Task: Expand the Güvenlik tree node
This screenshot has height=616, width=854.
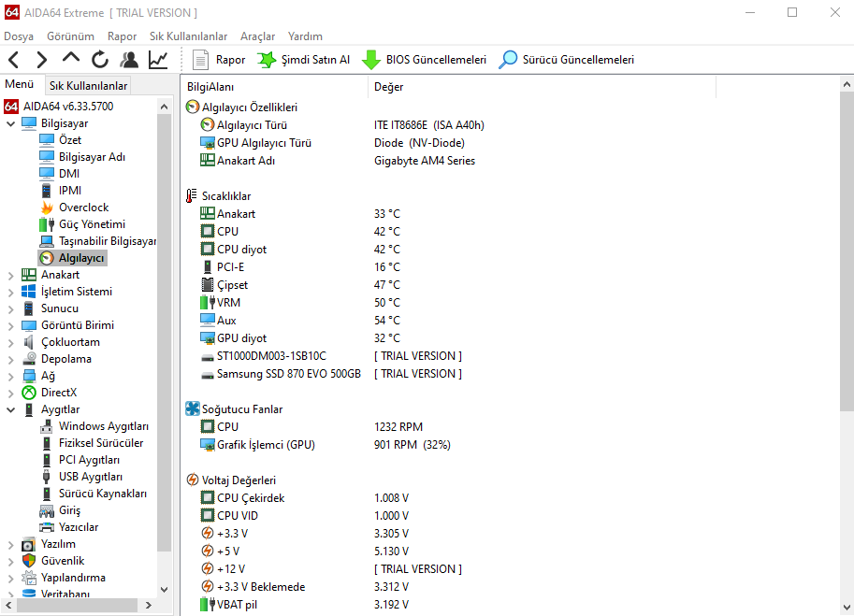Action: click(x=11, y=561)
